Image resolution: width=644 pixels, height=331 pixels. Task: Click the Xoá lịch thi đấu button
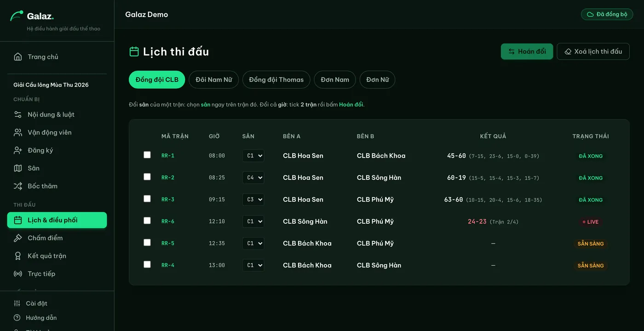tap(593, 52)
